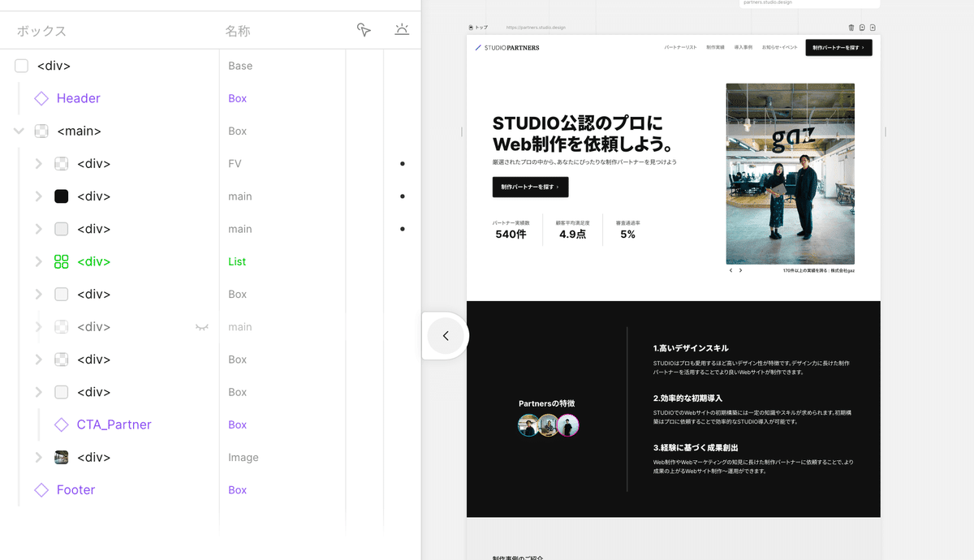Click hero 制作パートナーを探す black button
The image size is (974, 560).
[530, 187]
